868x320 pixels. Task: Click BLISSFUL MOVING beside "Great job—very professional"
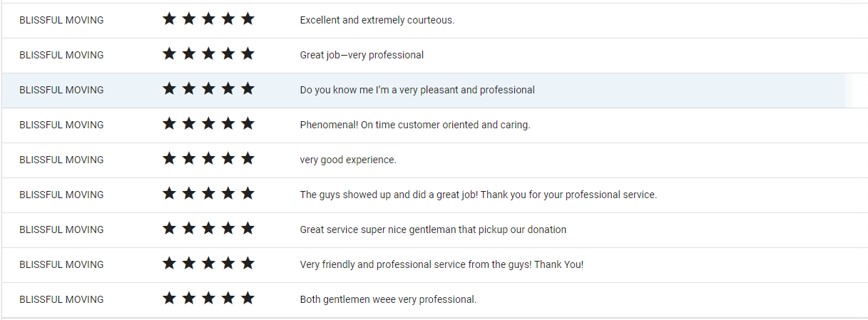pyautogui.click(x=61, y=55)
